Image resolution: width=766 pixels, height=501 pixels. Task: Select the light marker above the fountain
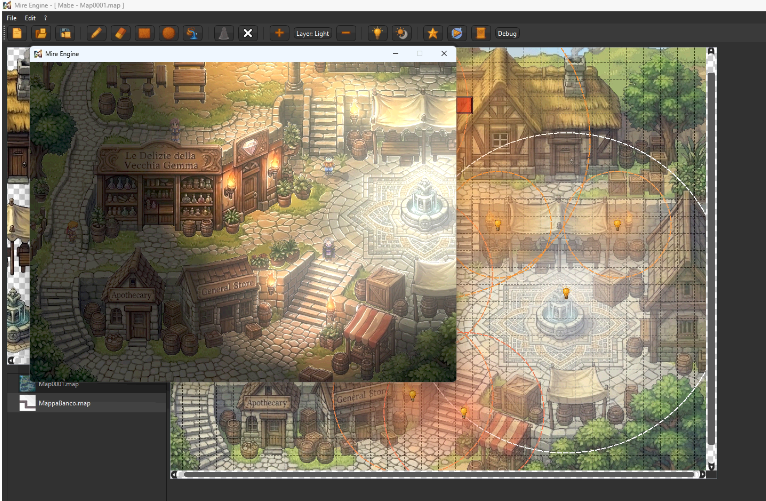(566, 292)
